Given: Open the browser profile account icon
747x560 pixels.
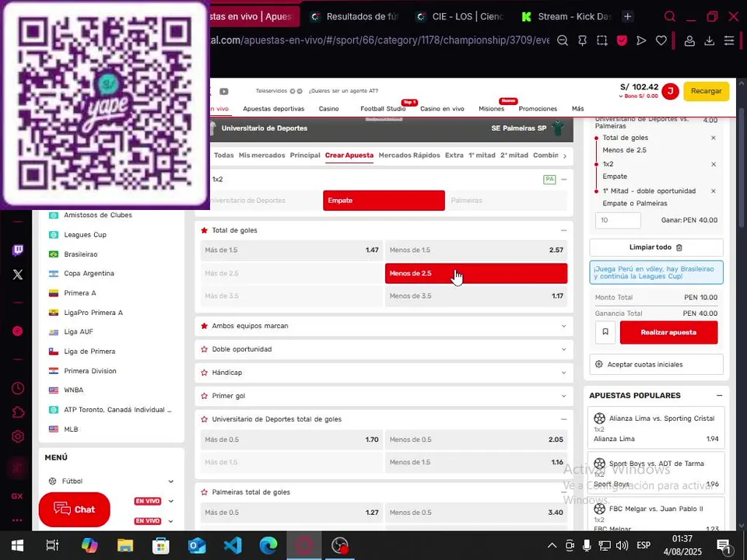Looking at the screenshot, I should 689,41.
